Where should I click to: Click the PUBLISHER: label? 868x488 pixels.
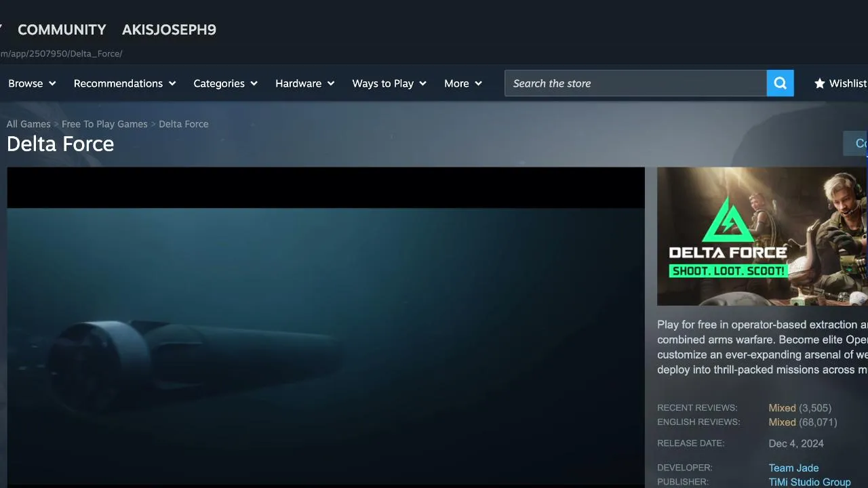click(683, 482)
